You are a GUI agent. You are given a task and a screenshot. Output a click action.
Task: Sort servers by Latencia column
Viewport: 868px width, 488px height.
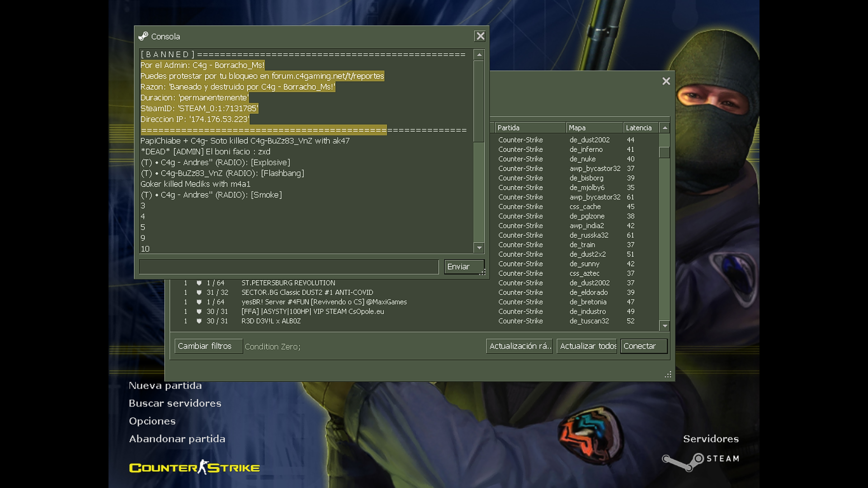[641, 128]
